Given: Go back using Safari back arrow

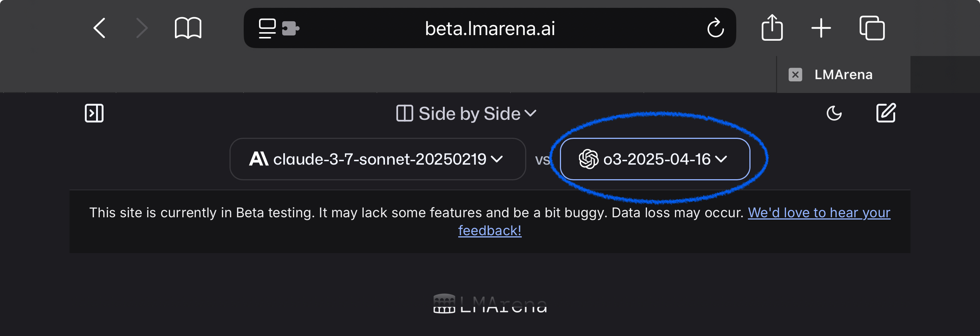Looking at the screenshot, I should point(99,28).
